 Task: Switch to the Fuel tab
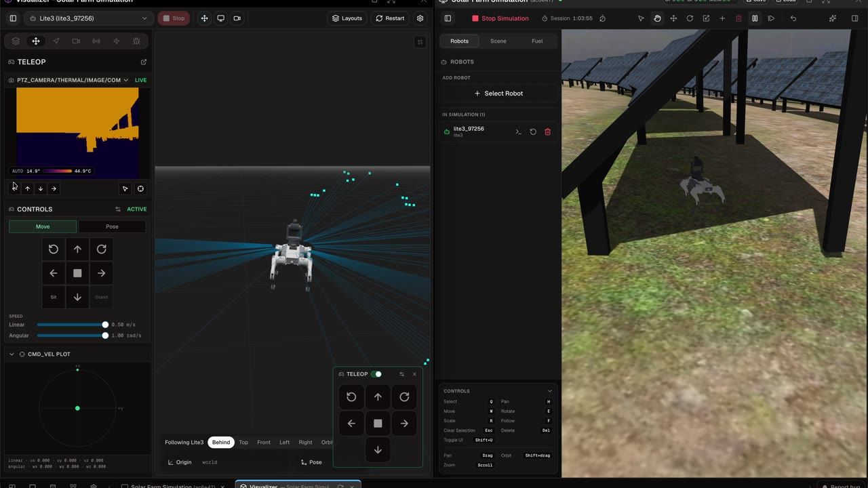(x=537, y=41)
